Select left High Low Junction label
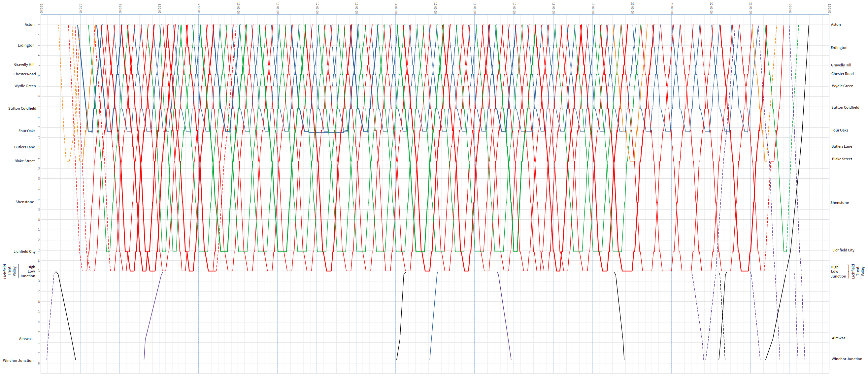Image resolution: width=868 pixels, height=377 pixels. pos(28,272)
